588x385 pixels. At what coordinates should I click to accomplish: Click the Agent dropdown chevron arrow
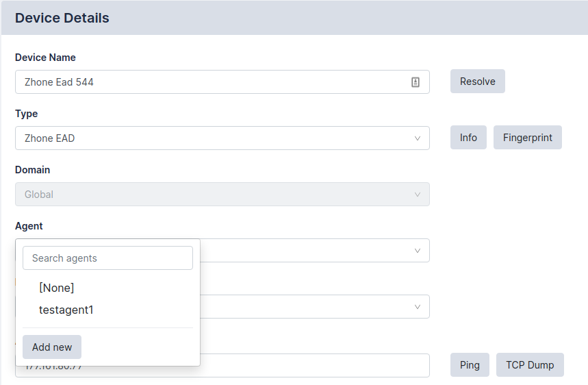pos(418,251)
